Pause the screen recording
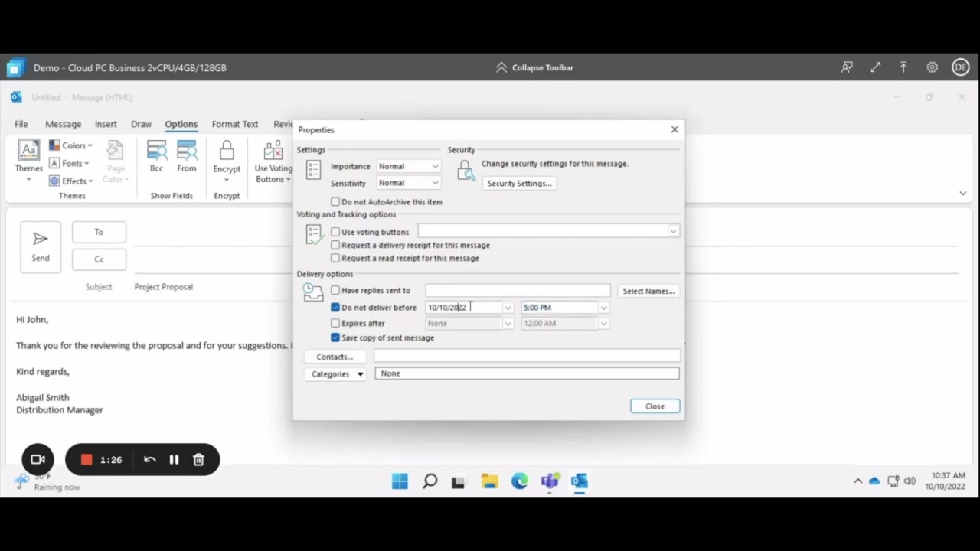980x551 pixels. click(174, 459)
